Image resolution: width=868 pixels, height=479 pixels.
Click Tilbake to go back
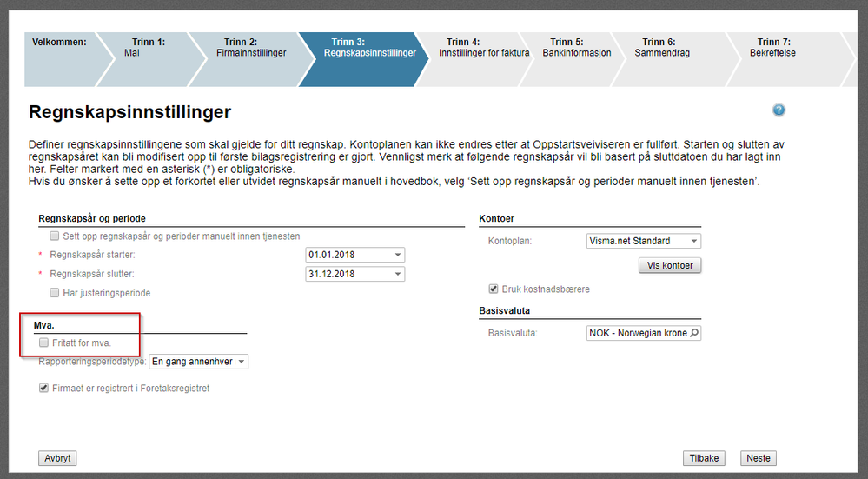click(704, 458)
